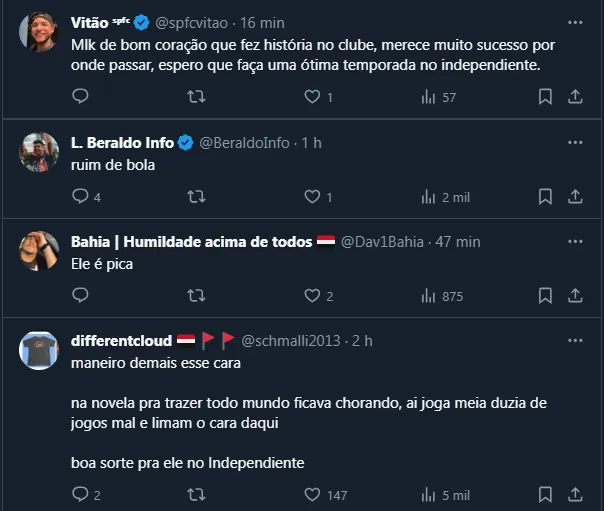This screenshot has height=511, width=604.
Task: Repost differentcloud's tweet
Action: coord(197,494)
